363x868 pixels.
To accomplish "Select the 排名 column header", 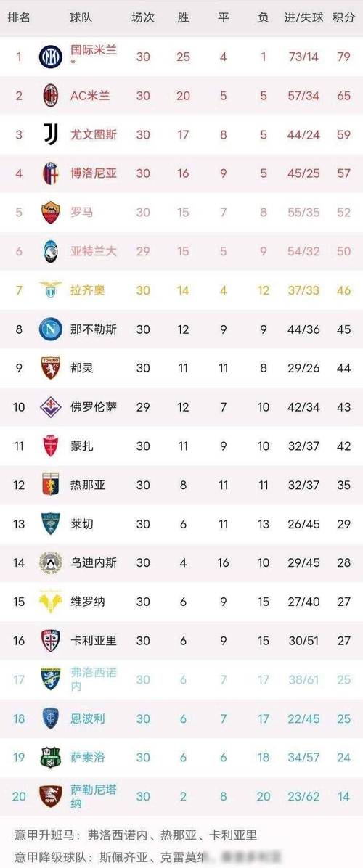I will (20, 17).
